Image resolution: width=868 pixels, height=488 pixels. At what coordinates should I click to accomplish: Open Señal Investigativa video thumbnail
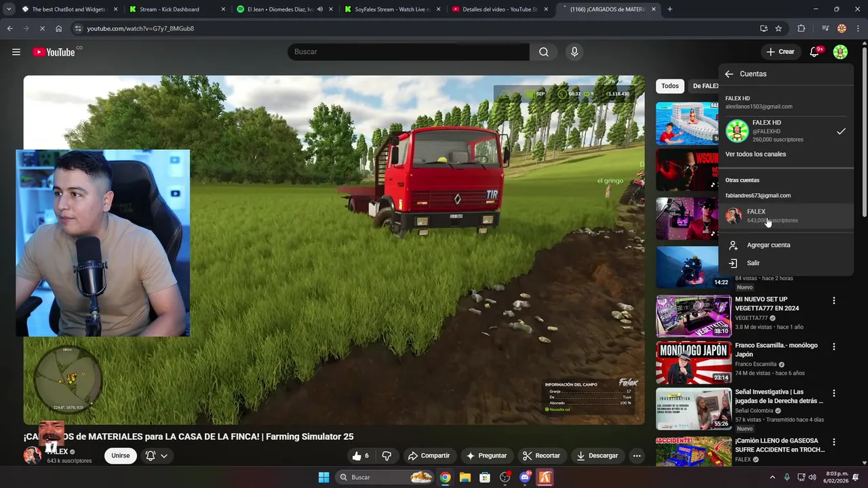pos(693,409)
